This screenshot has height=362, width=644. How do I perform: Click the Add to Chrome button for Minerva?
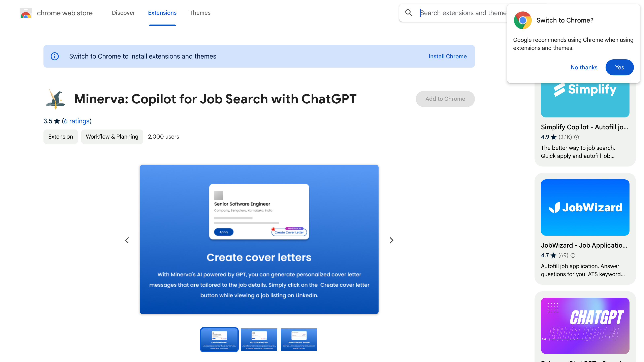445,99
